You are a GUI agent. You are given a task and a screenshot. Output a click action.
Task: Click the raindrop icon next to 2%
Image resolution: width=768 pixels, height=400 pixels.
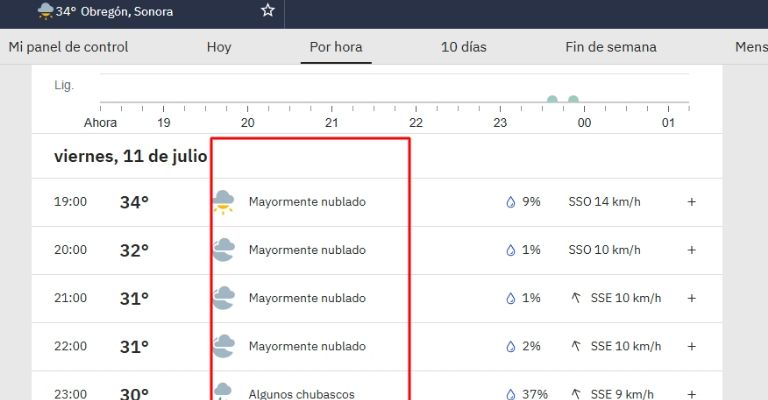pos(510,347)
